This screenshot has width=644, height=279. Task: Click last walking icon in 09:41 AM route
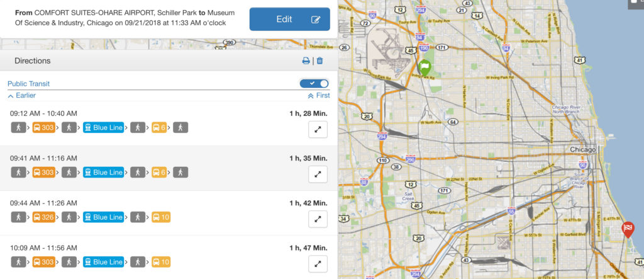click(x=180, y=173)
